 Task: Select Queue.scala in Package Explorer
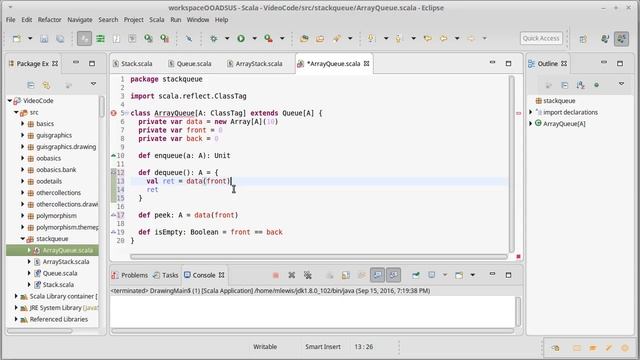pos(60,273)
